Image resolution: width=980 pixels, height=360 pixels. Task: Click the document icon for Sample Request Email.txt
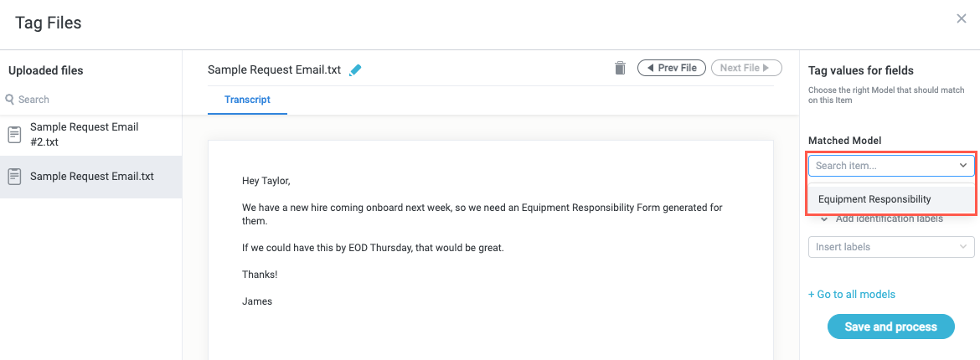click(x=14, y=177)
